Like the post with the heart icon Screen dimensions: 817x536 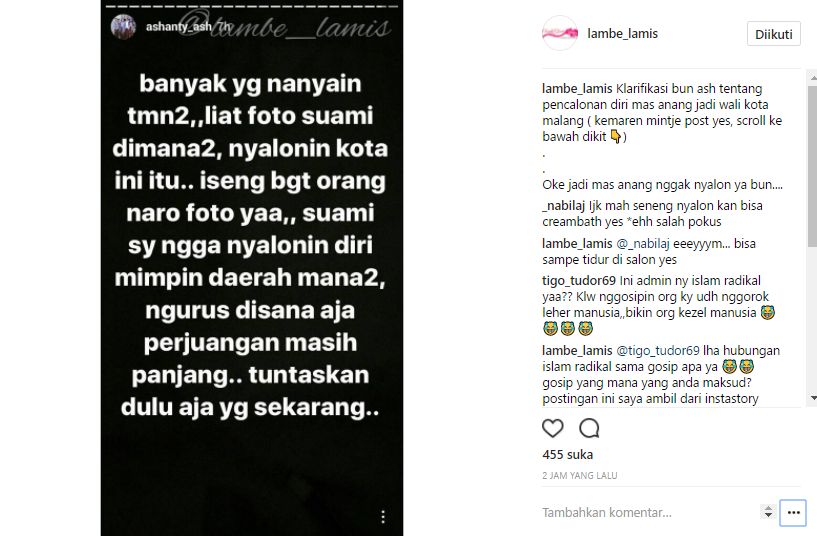point(552,428)
